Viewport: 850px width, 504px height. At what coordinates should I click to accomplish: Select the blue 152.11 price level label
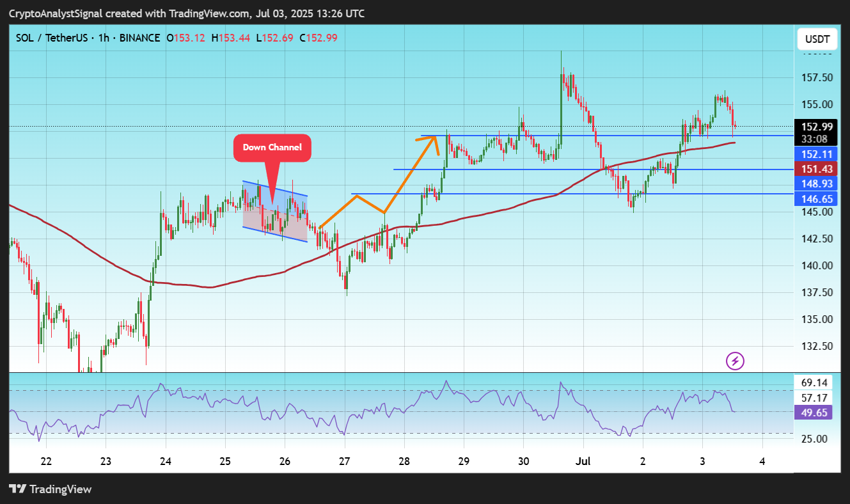(x=816, y=154)
